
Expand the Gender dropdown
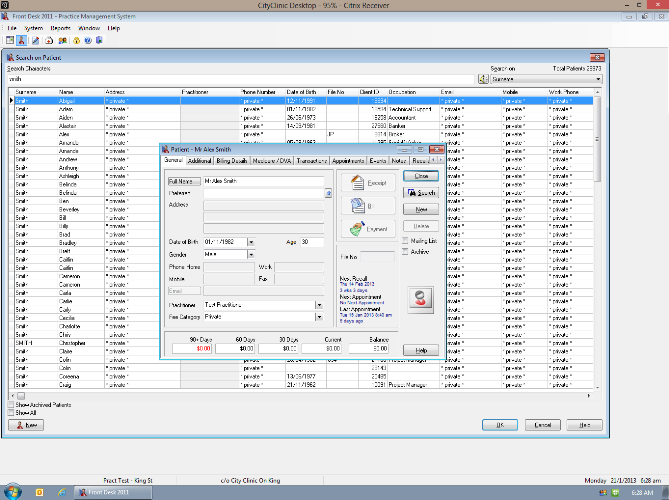click(250, 254)
